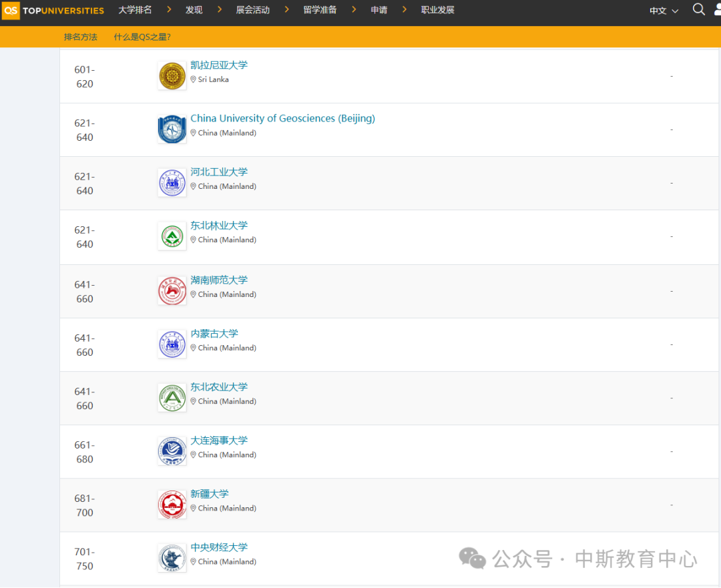Viewport: 721px width, 588px height.
Task: Go to the 排名方法 page
Action: pos(81,37)
